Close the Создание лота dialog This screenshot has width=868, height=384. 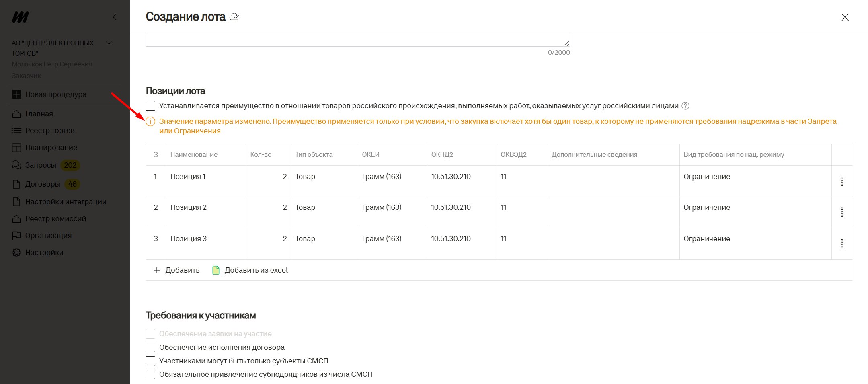(x=845, y=17)
